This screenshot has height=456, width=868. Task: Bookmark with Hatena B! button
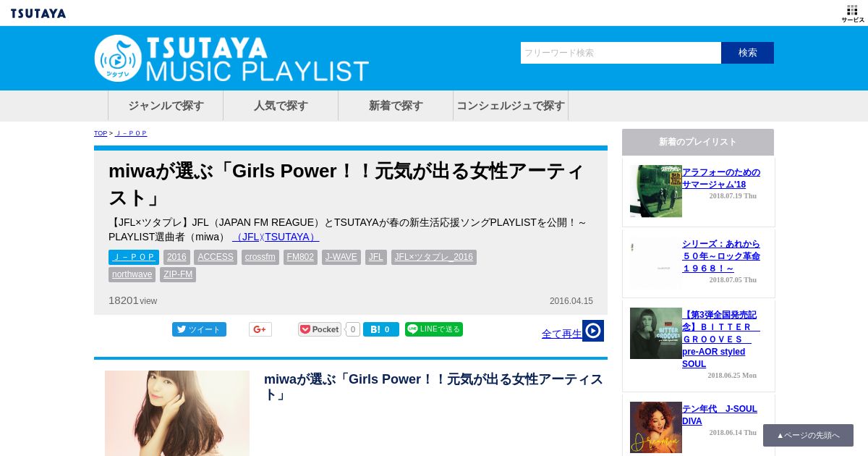point(381,329)
